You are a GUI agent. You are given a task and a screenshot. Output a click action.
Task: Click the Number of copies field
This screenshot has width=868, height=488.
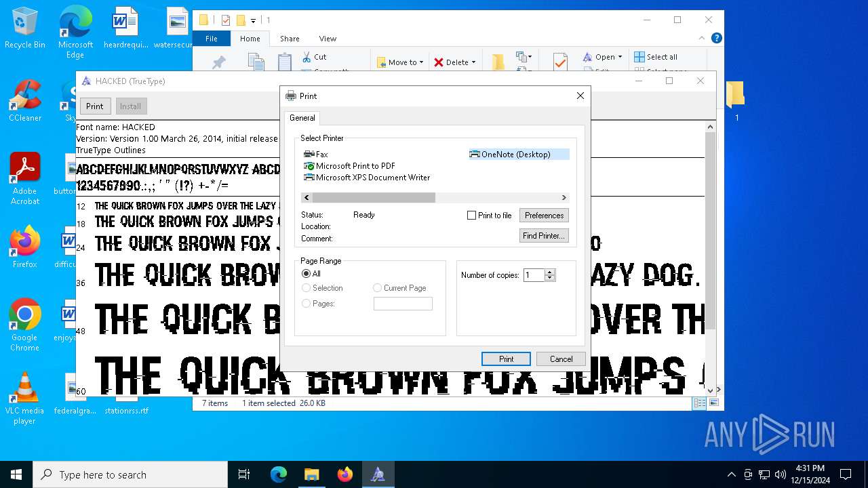tap(534, 275)
